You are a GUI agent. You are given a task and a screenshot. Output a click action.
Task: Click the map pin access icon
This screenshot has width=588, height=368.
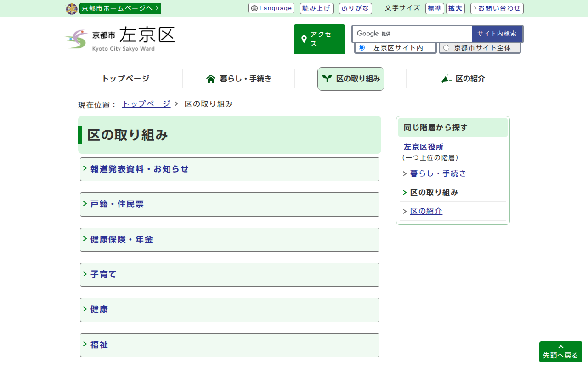tap(304, 39)
